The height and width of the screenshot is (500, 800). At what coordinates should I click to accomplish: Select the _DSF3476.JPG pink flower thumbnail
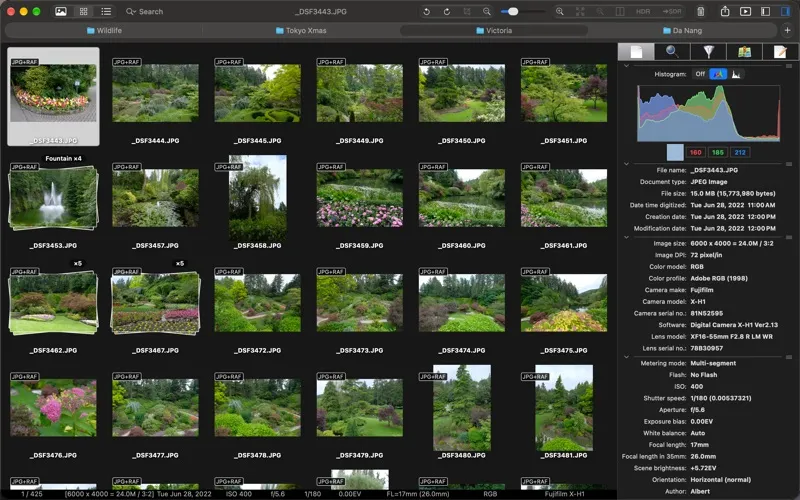(x=54, y=408)
